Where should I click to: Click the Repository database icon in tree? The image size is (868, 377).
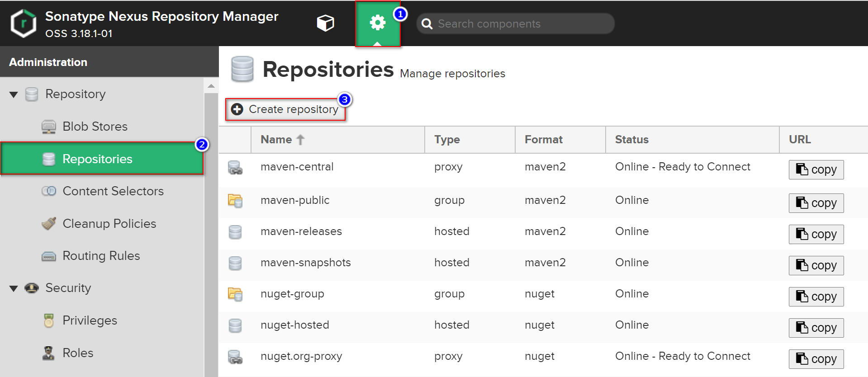click(x=32, y=94)
